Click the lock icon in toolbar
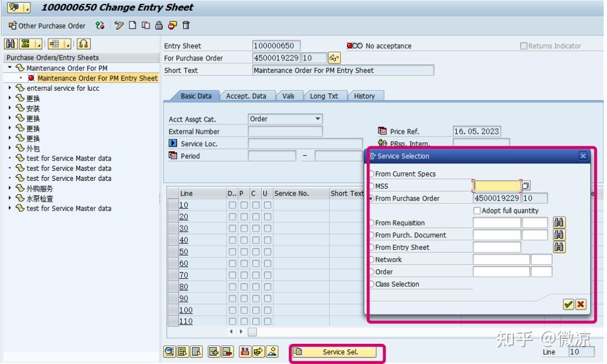This screenshot has width=607, height=364. click(159, 26)
